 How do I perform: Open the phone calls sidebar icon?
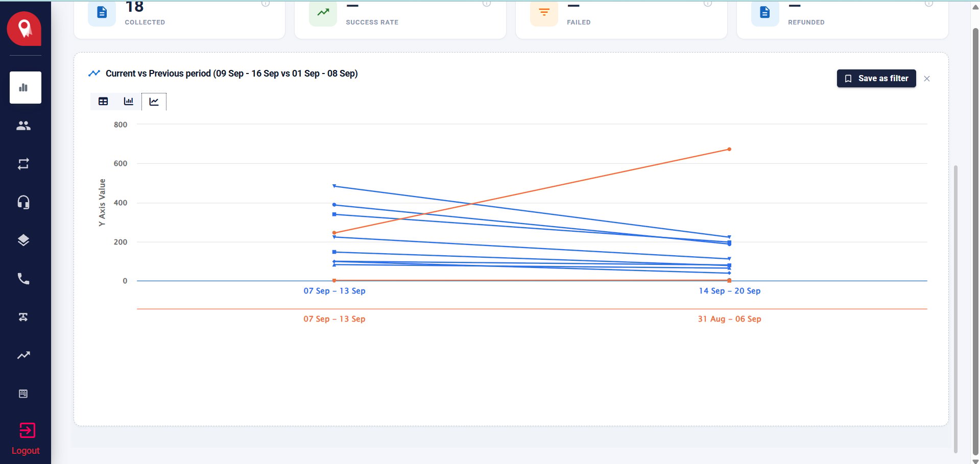click(23, 279)
